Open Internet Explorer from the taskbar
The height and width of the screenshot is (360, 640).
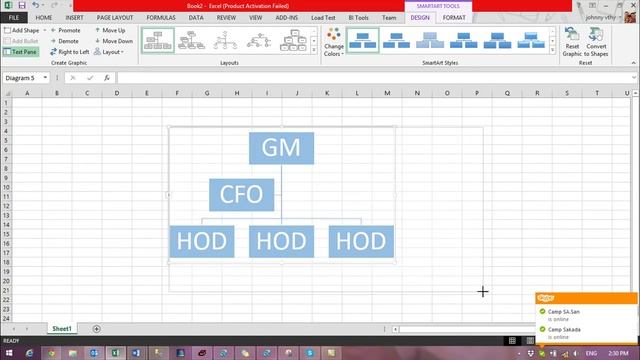29,353
